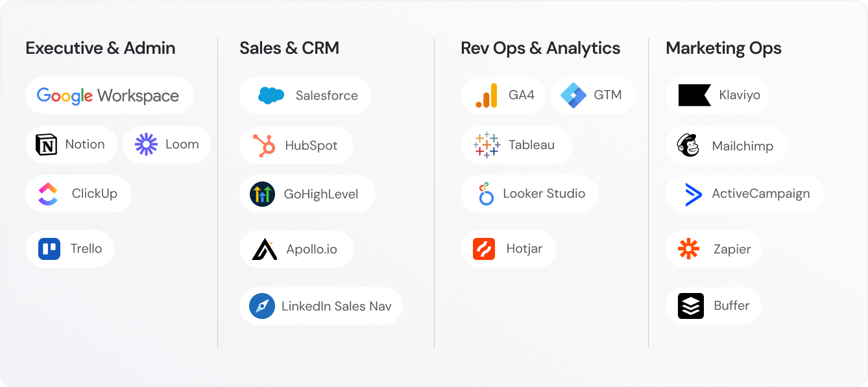The width and height of the screenshot is (868, 387).
Task: Click the Klaviyo black flag icon
Action: pyautogui.click(x=694, y=95)
